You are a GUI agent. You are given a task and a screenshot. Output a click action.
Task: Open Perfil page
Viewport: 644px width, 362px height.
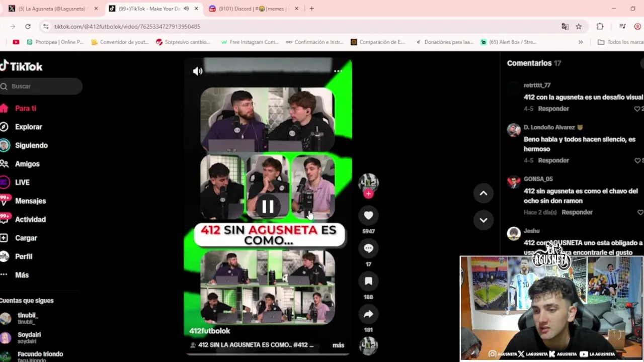point(24,256)
